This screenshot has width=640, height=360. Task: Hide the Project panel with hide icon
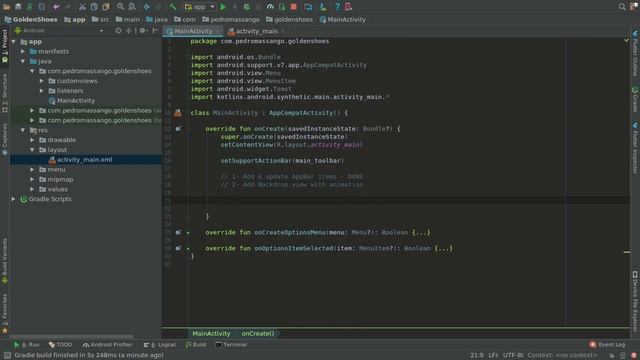coord(155,30)
